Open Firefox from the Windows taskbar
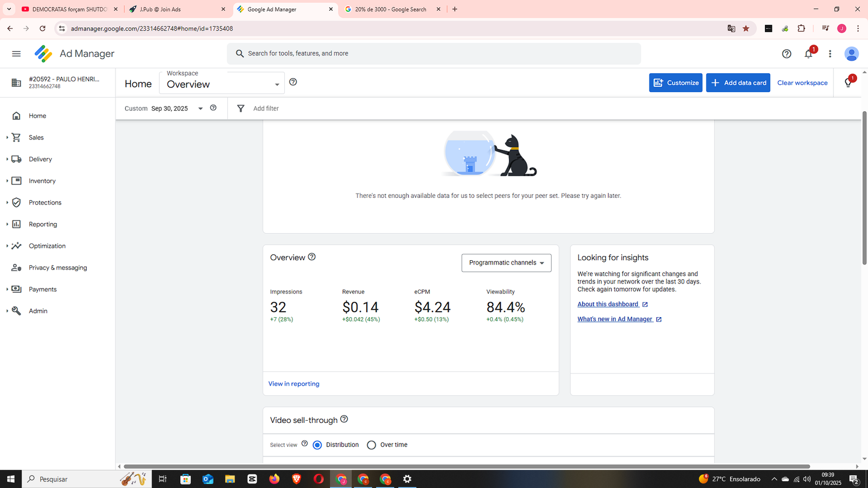 pyautogui.click(x=275, y=479)
